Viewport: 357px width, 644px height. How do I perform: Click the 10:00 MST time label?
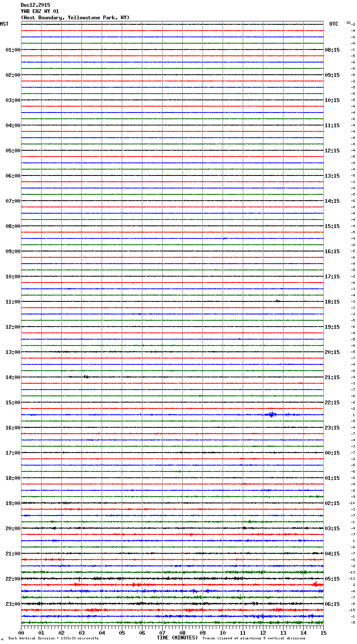[13, 277]
